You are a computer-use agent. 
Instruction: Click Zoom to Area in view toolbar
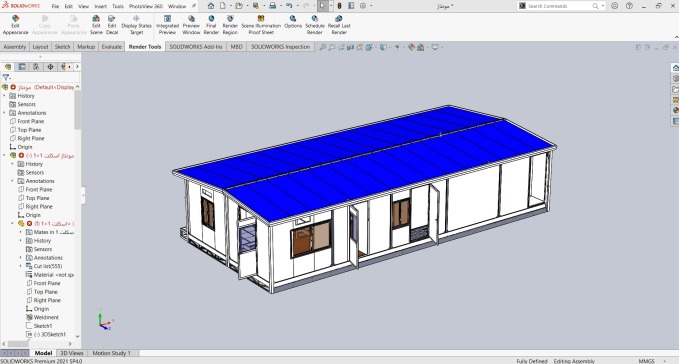click(x=332, y=47)
